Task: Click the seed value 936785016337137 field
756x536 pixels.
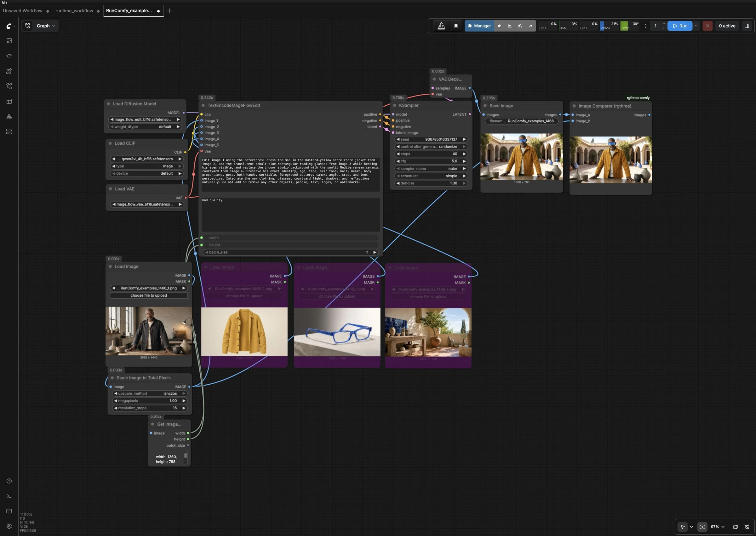Action: [x=431, y=139]
